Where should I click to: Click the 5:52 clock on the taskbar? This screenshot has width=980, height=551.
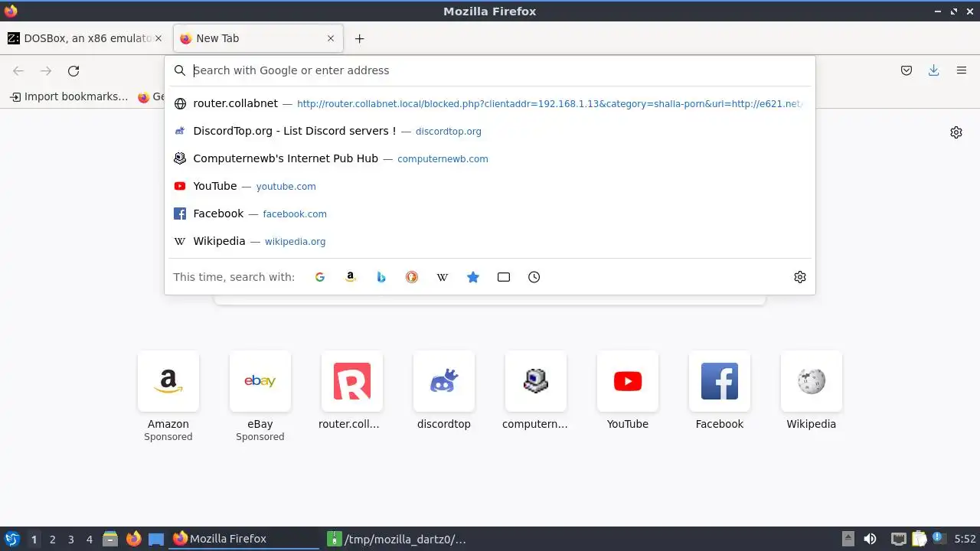pyautogui.click(x=965, y=539)
